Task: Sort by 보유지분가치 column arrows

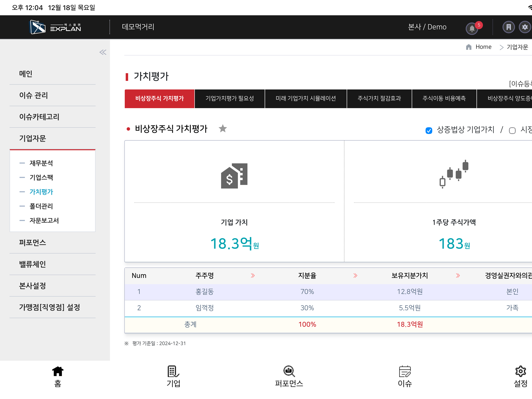Action: [x=458, y=275]
